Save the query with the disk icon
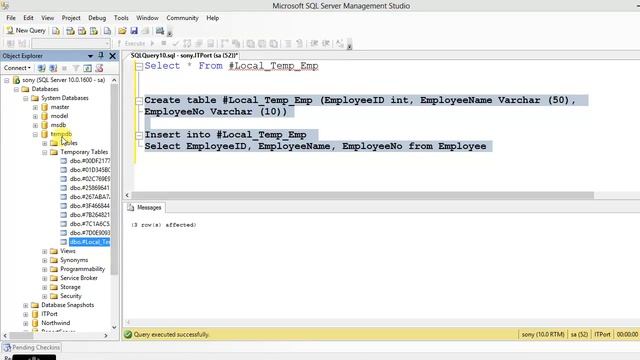 (x=134, y=31)
